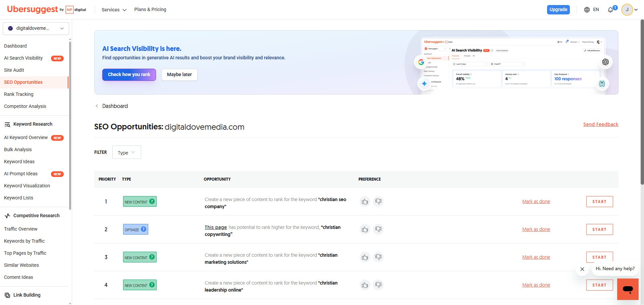Open the digitaldoveme project selector
Image resolution: width=644 pixels, height=305 pixels.
[x=36, y=28]
